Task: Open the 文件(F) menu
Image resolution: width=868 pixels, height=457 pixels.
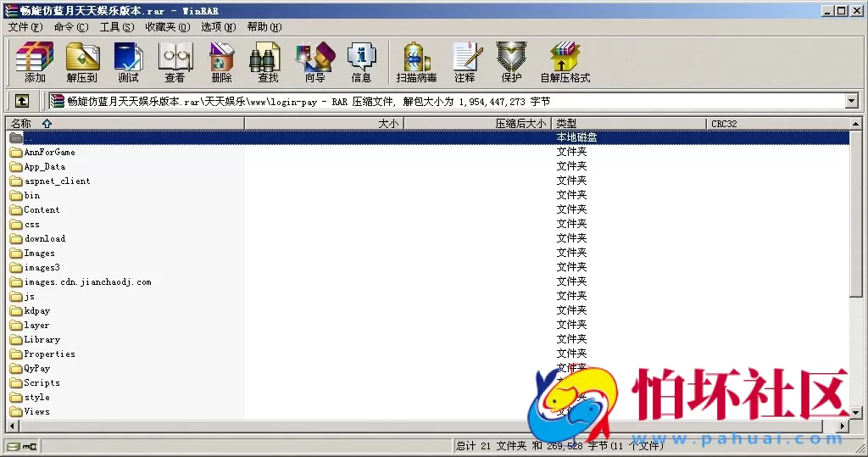Action: click(25, 26)
